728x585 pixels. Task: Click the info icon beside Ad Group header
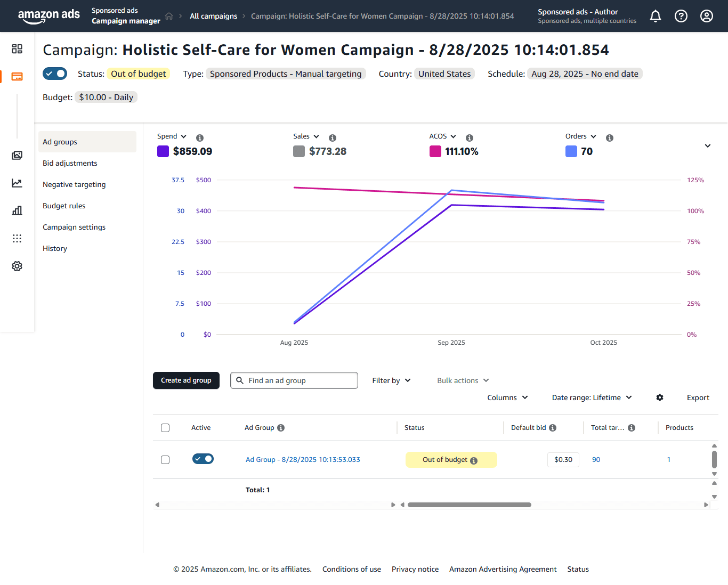pyautogui.click(x=281, y=428)
